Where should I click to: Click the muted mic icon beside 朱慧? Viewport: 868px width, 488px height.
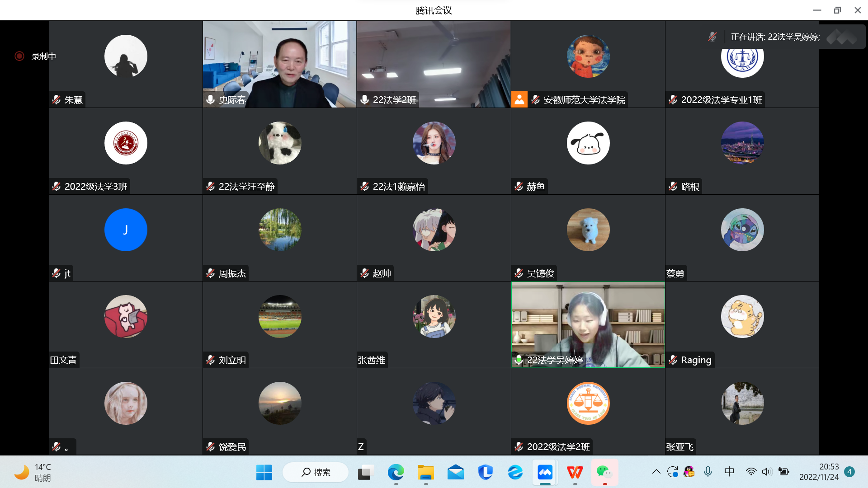click(57, 100)
